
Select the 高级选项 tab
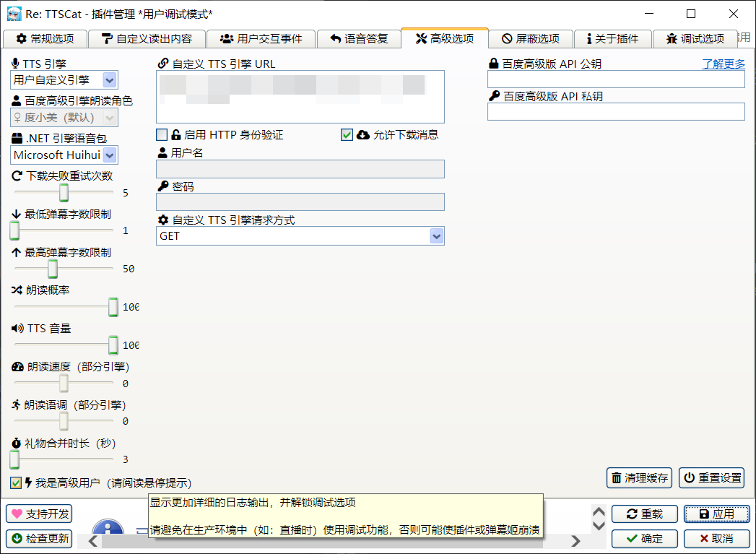445,38
